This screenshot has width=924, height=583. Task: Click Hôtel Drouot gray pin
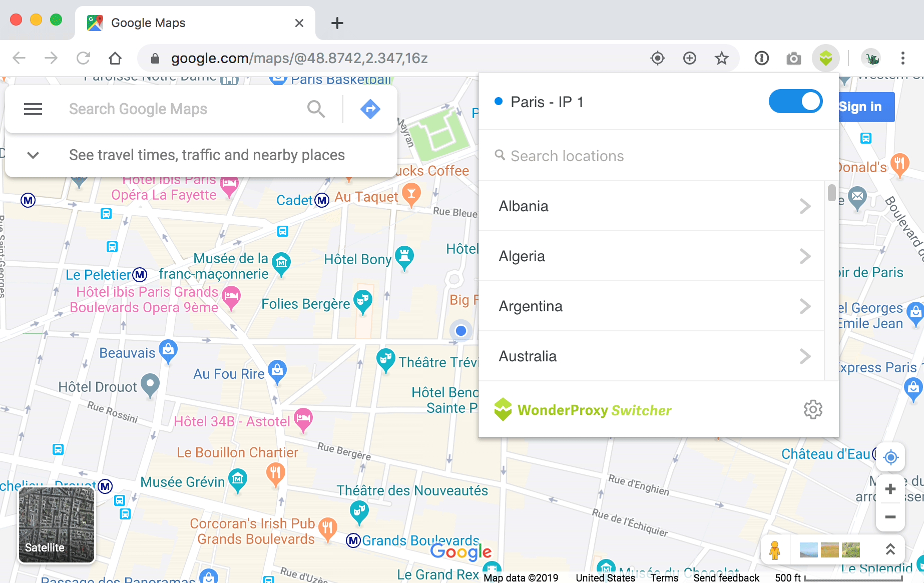click(x=150, y=385)
